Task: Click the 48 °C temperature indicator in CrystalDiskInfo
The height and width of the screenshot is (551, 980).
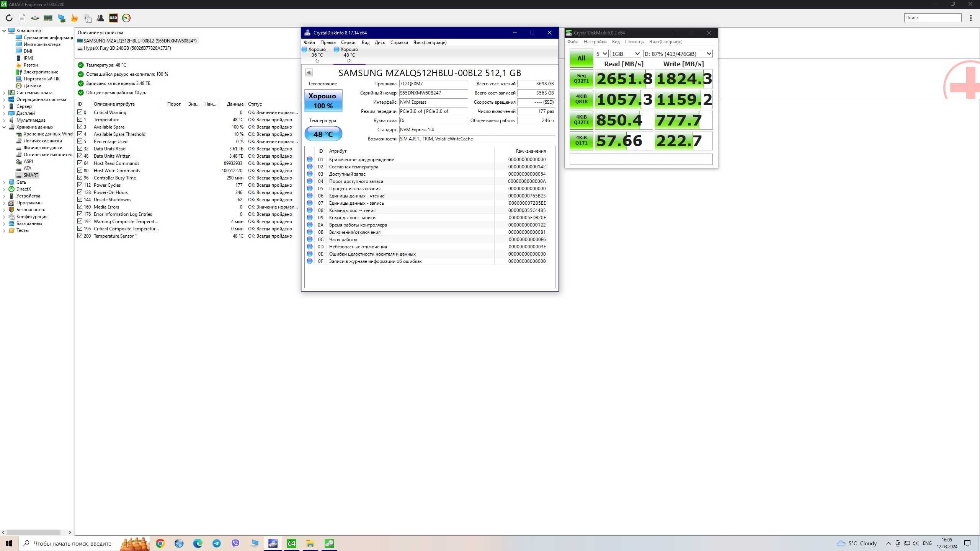Action: (323, 134)
